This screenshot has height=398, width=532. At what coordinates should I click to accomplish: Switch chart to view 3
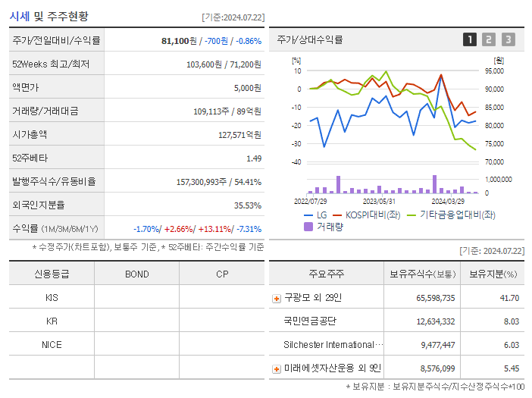(509, 39)
